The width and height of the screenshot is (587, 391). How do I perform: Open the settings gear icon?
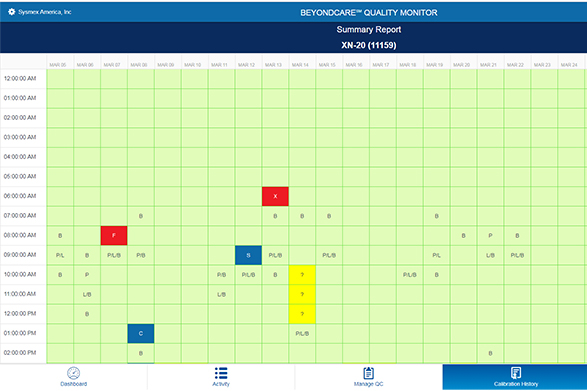point(12,12)
